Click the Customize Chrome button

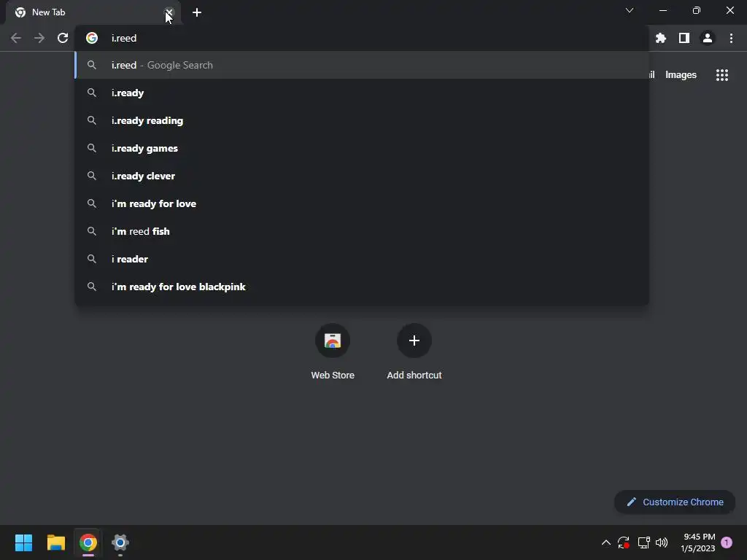(x=675, y=502)
